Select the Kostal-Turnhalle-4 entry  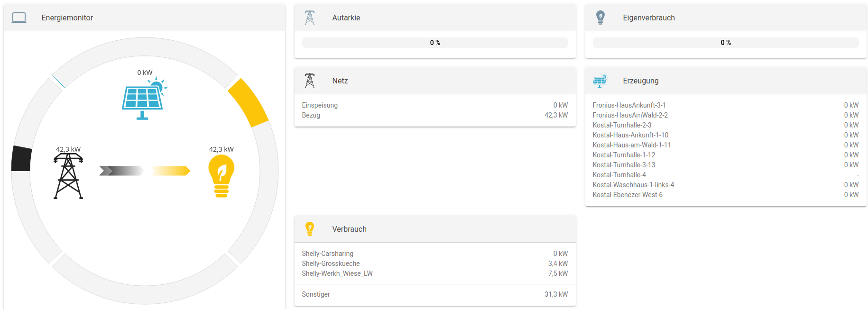pos(619,175)
